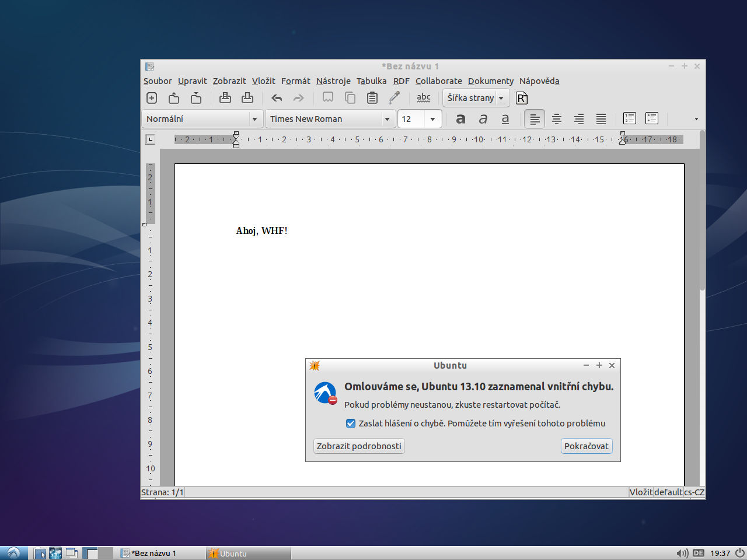Toggle underline formatting
Viewport: 747px width, 560px height.
(505, 119)
